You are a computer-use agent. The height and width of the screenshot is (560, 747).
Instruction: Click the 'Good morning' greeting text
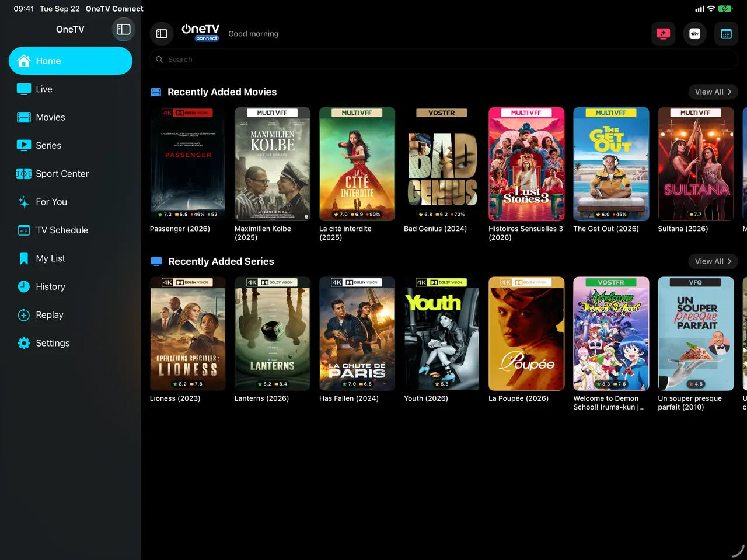pos(253,34)
